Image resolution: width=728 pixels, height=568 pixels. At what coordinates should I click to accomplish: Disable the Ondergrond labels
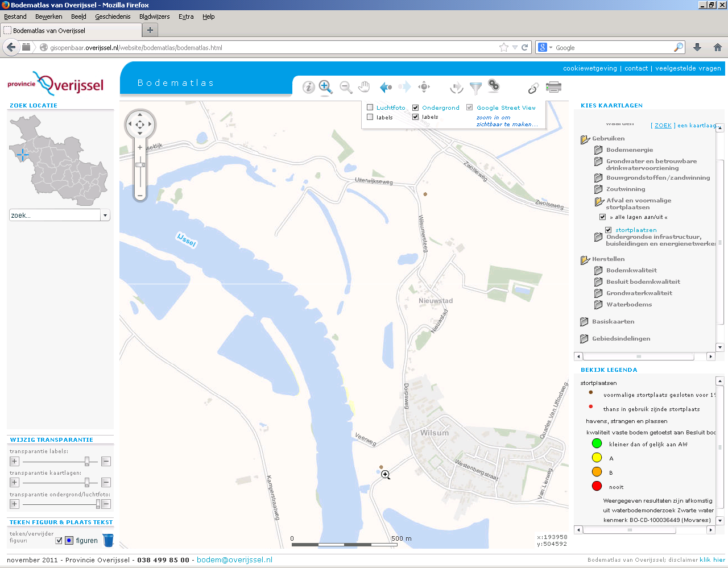[415, 117]
